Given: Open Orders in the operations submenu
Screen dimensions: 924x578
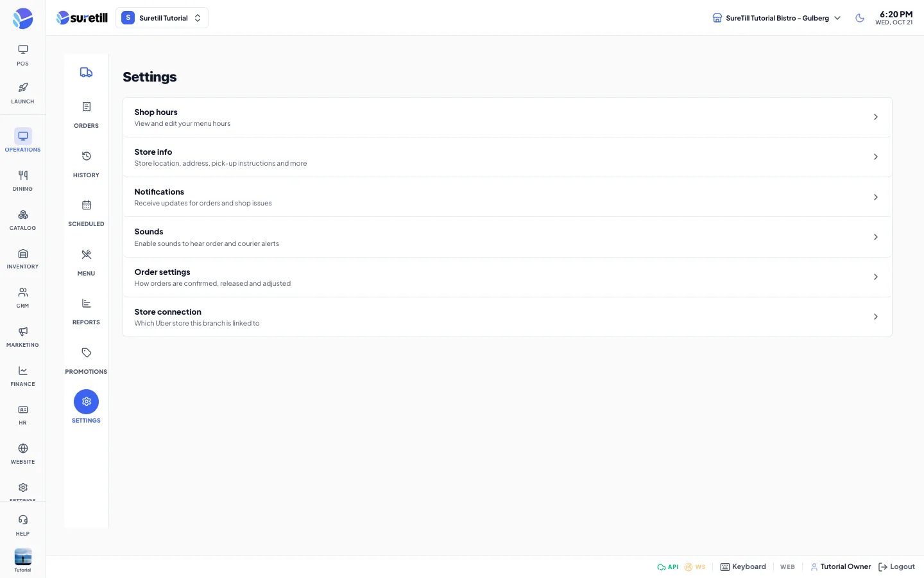Looking at the screenshot, I should 86,114.
